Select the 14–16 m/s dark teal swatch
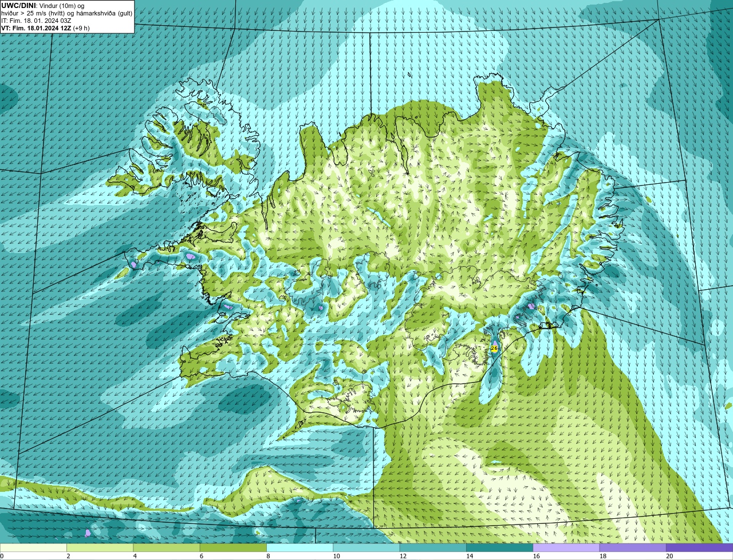Viewport: 733px width, 560px height. tap(500, 548)
